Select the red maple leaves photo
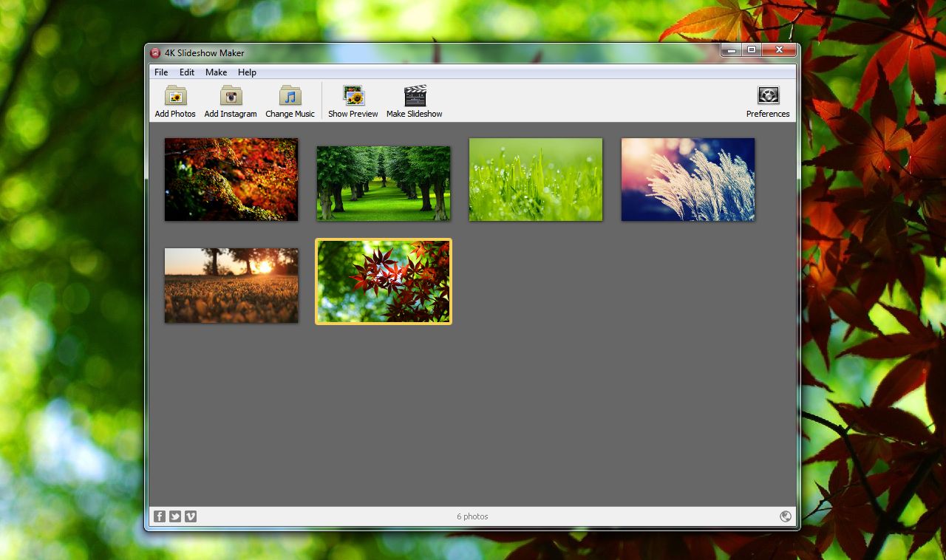This screenshot has height=560, width=946. [x=382, y=281]
